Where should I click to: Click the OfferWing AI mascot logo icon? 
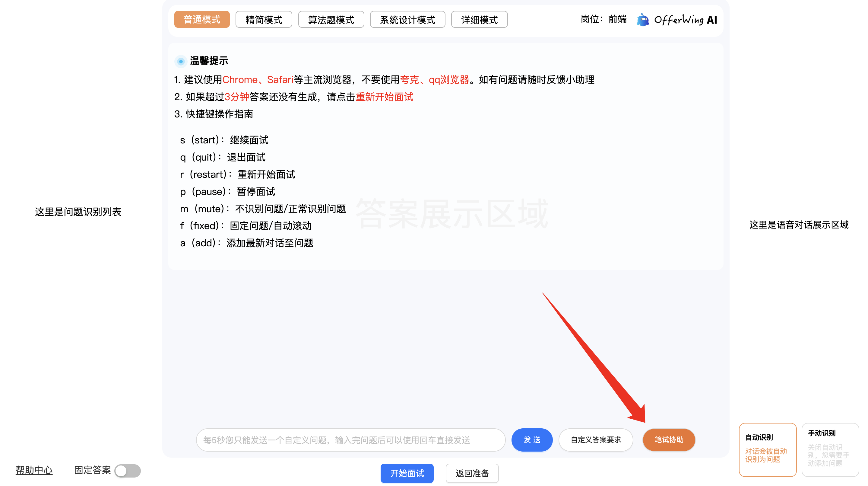643,20
